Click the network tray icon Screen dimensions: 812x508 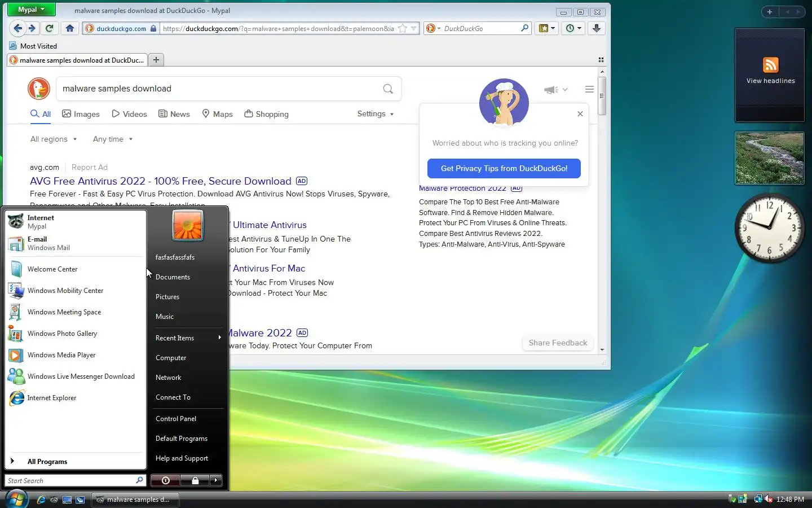click(x=758, y=499)
